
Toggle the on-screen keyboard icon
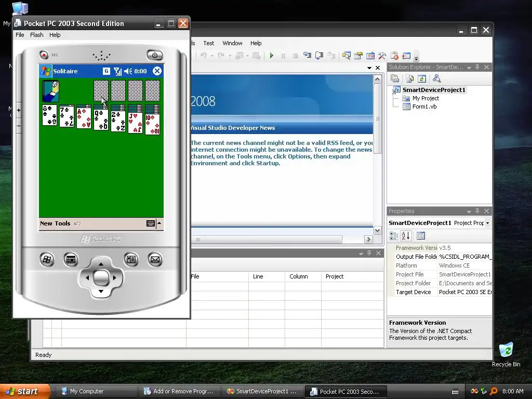[x=151, y=223]
